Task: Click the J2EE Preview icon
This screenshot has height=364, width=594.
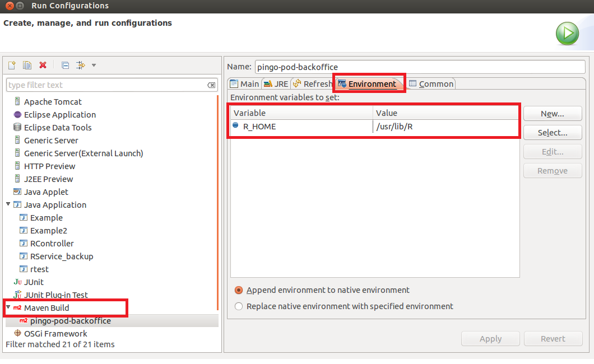Action: point(17,179)
